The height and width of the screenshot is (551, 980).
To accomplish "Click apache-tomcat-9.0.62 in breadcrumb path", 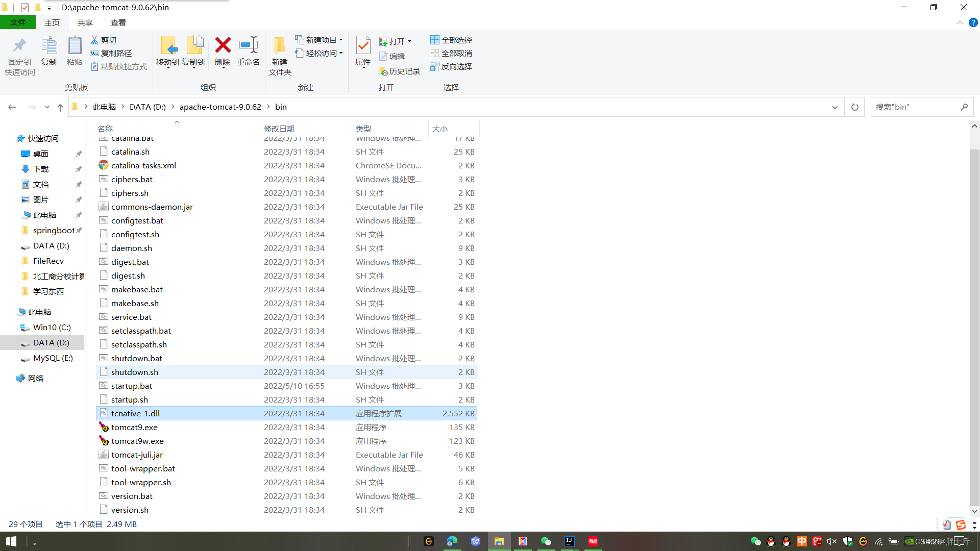I will click(220, 107).
